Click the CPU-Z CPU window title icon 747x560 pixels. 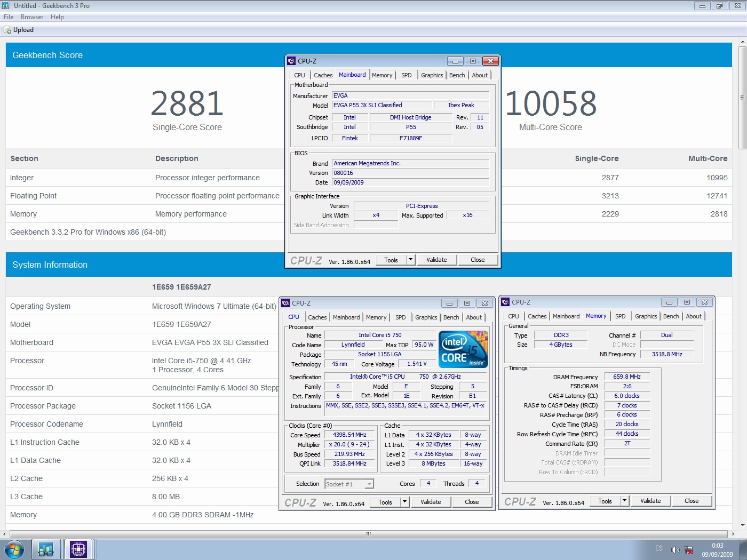285,303
